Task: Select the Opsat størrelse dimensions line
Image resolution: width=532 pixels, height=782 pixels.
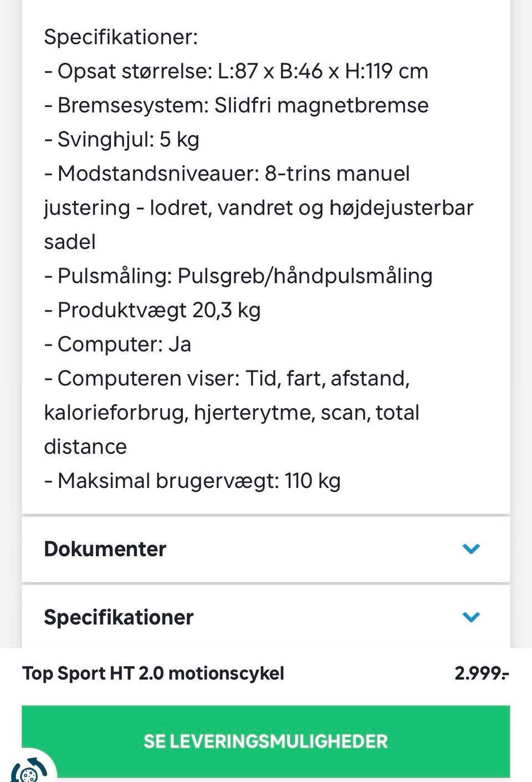Action: pyautogui.click(x=236, y=71)
